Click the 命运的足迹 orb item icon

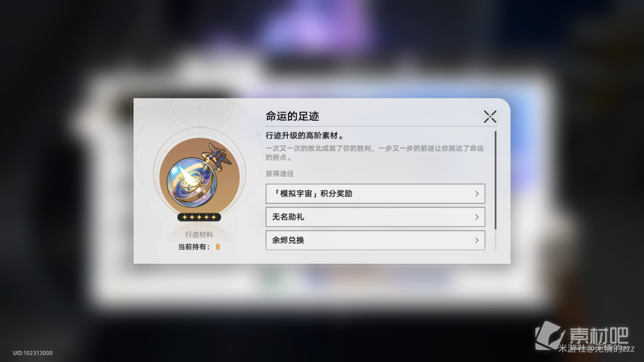(200, 175)
